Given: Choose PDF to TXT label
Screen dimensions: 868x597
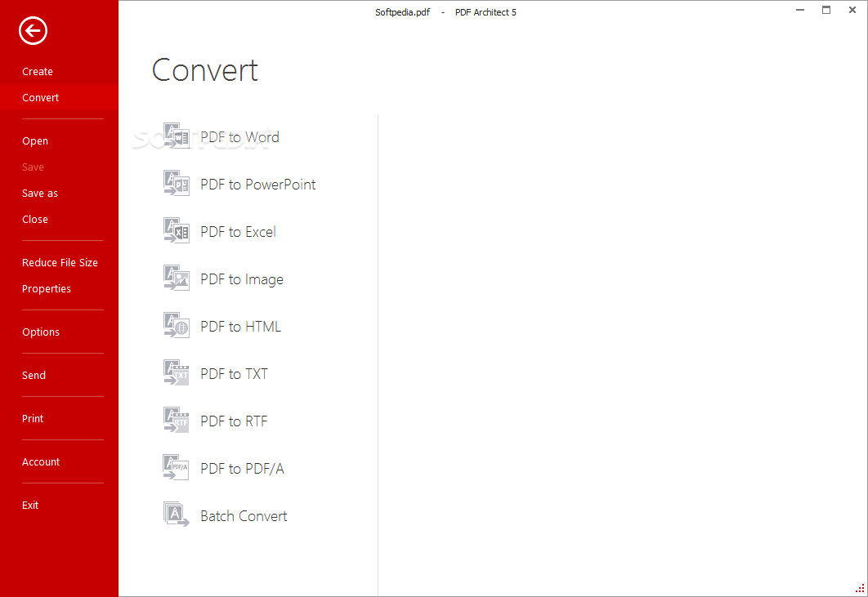Looking at the screenshot, I should tap(234, 374).
